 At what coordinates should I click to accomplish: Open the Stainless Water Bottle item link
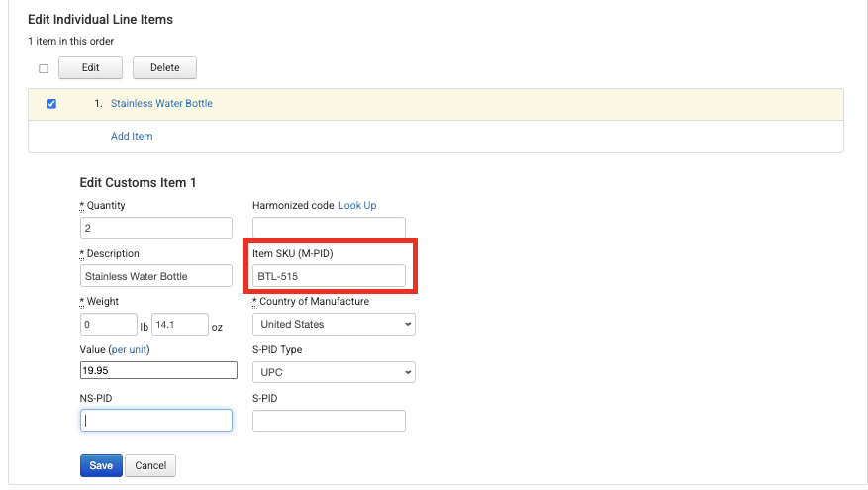coord(161,104)
